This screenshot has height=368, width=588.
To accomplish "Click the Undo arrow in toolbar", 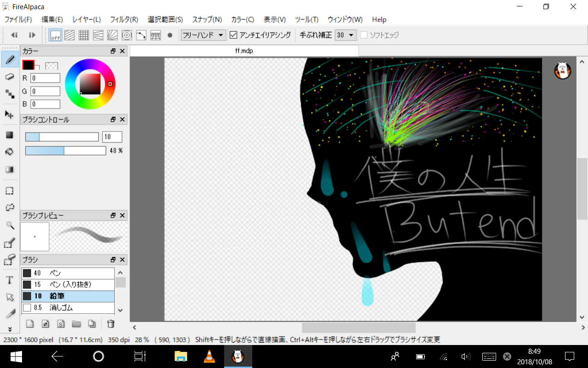I will click(14, 35).
